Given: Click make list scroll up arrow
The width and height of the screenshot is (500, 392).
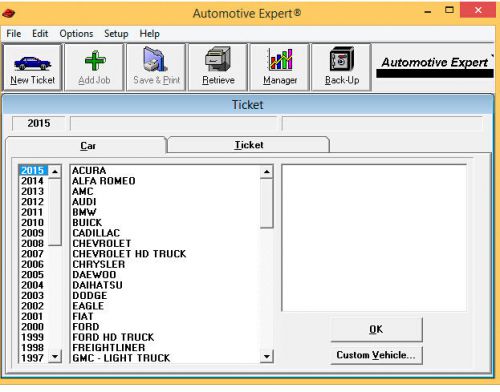Looking at the screenshot, I should (267, 172).
